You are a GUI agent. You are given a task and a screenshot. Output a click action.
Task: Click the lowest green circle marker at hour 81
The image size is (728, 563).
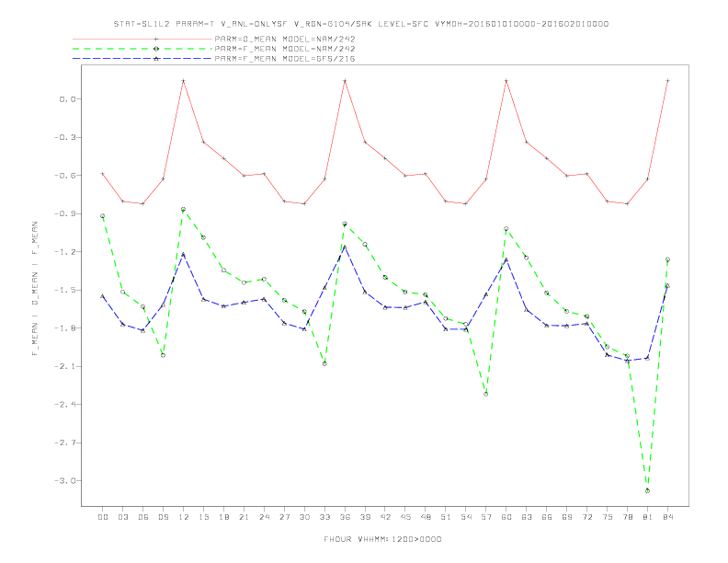coord(648,491)
